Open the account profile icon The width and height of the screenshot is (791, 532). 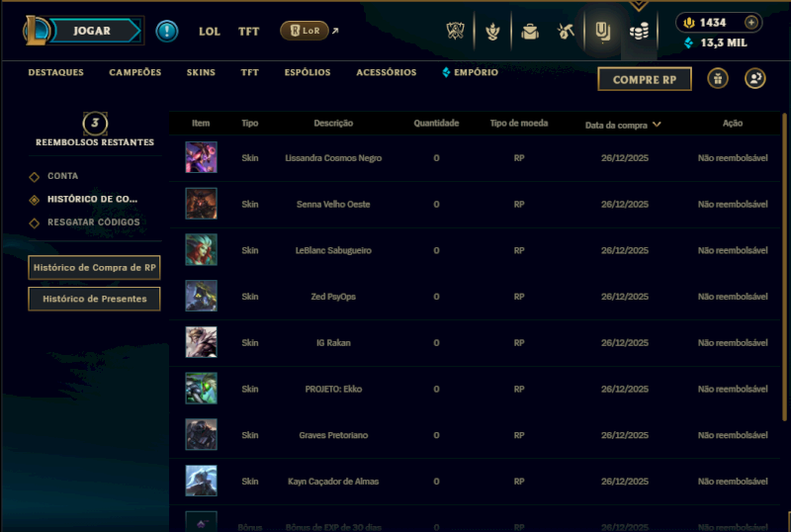[x=754, y=79]
